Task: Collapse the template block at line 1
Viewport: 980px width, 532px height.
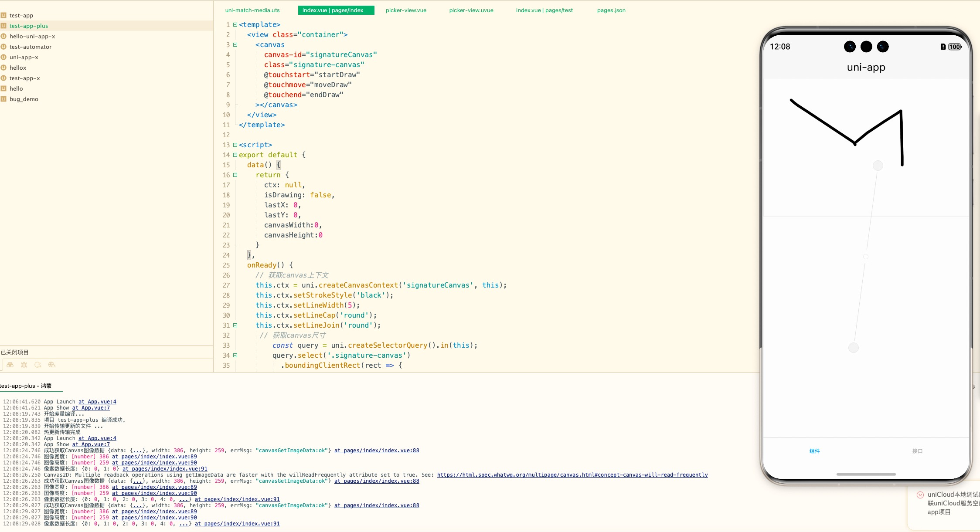Action: pos(235,24)
